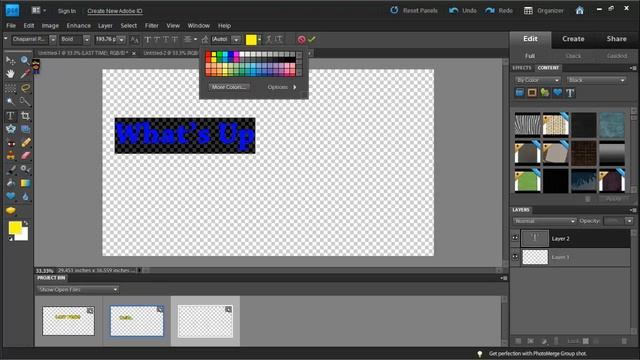Show shapes heart content filter icon

tap(558, 93)
